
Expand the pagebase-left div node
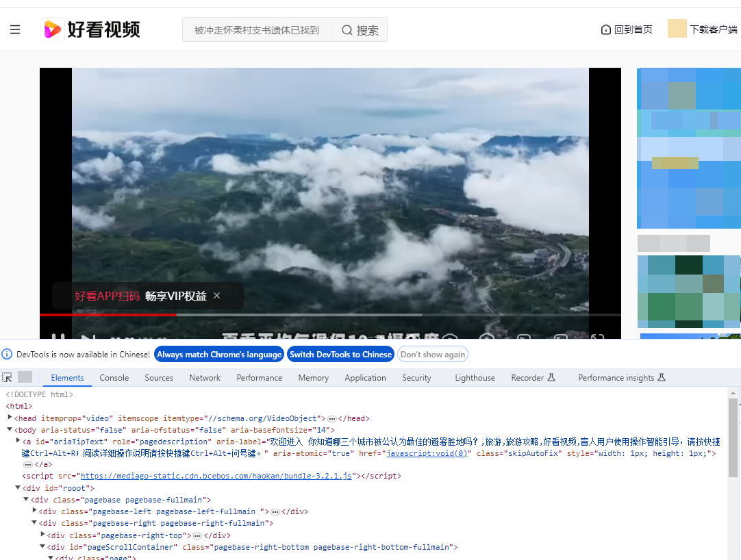pos(34,511)
